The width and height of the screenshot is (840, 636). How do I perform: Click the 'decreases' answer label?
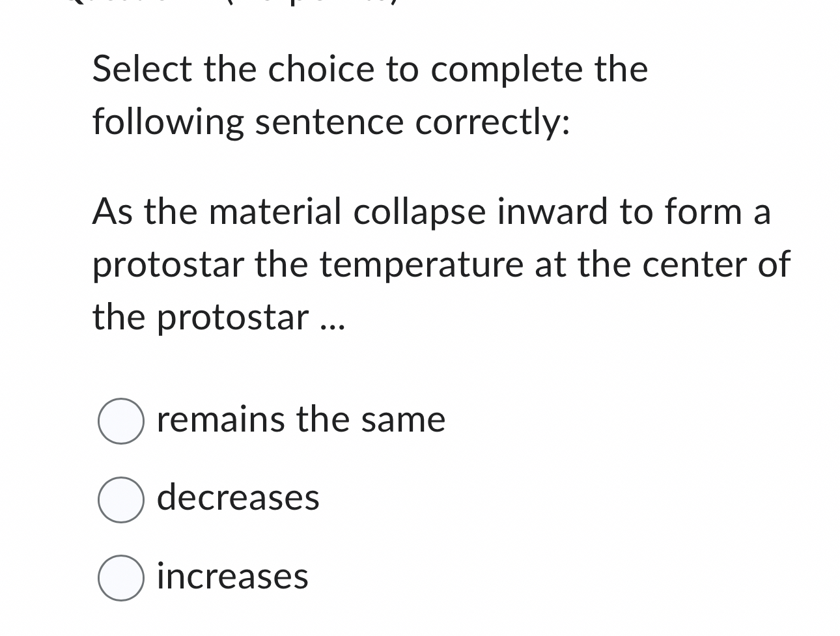point(238,498)
